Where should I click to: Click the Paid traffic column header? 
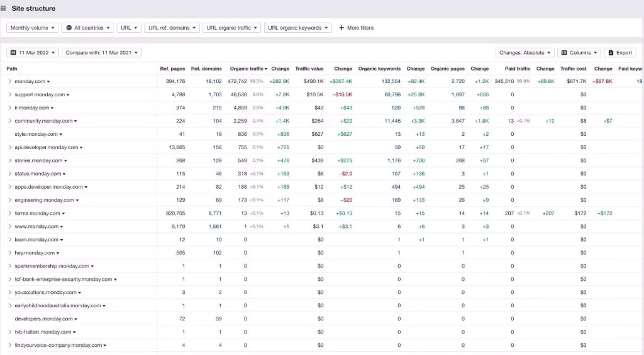click(518, 69)
